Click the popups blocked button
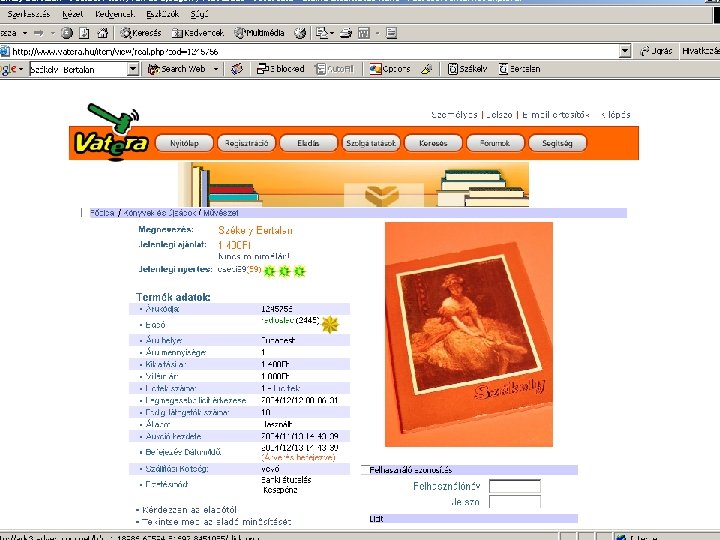 pos(281,69)
